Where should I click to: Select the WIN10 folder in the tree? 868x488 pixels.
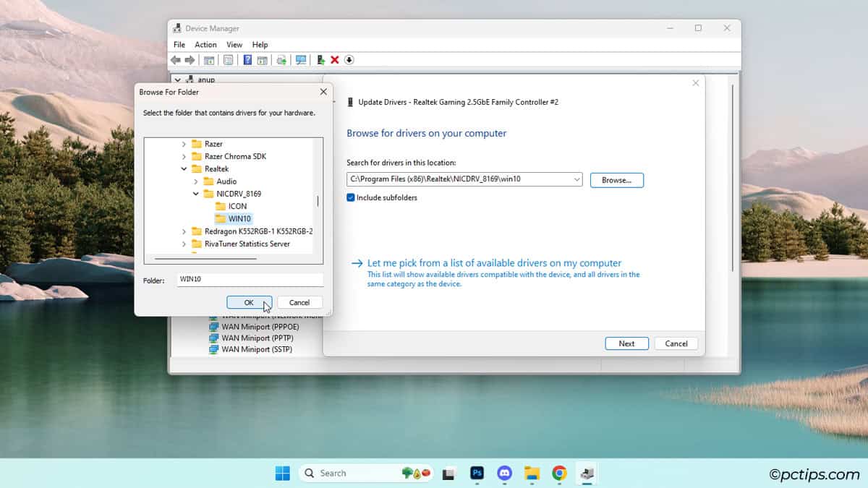tap(239, 218)
